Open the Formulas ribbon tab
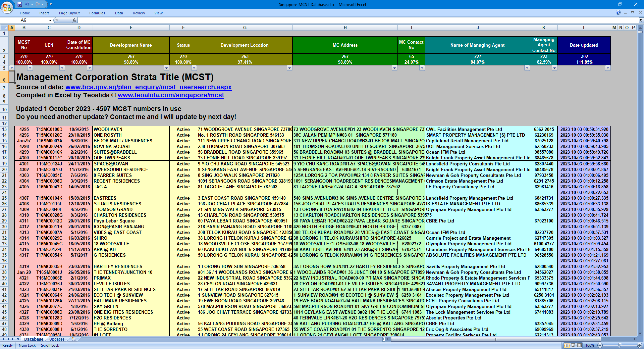 coord(97,13)
